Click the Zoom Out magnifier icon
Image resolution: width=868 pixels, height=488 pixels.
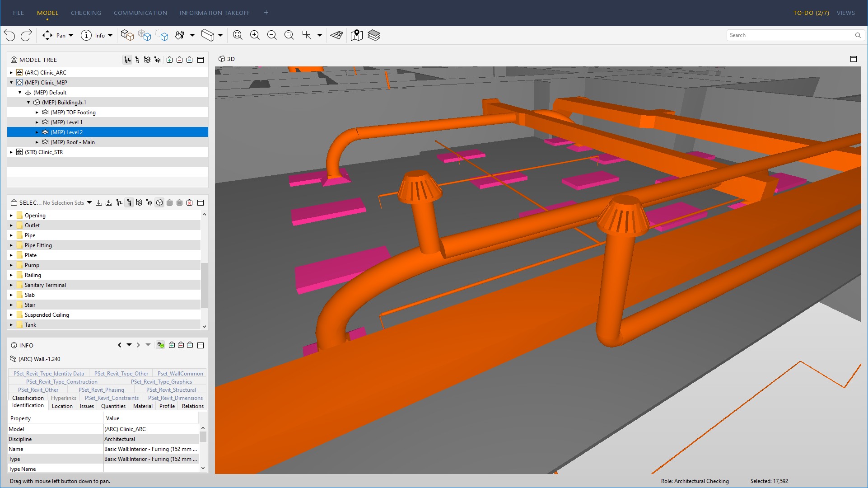coord(272,35)
